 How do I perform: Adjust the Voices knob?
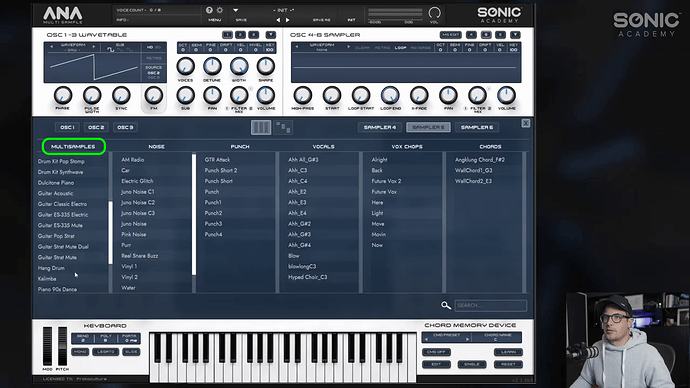pos(185,66)
